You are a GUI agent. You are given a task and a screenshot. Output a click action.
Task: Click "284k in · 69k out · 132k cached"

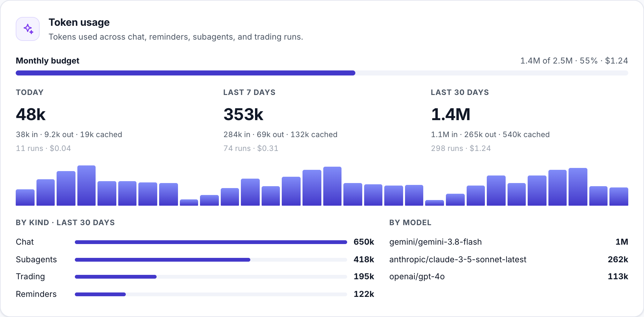point(280,135)
